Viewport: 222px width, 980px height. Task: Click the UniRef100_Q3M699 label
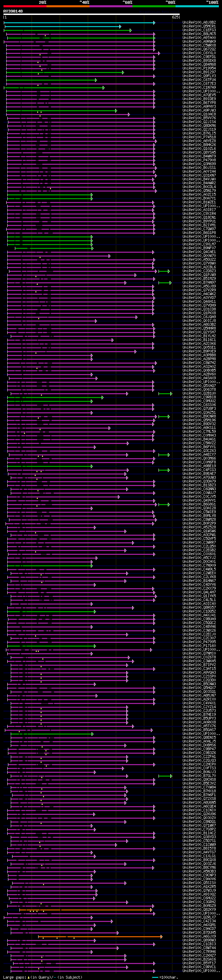[x=199, y=164]
